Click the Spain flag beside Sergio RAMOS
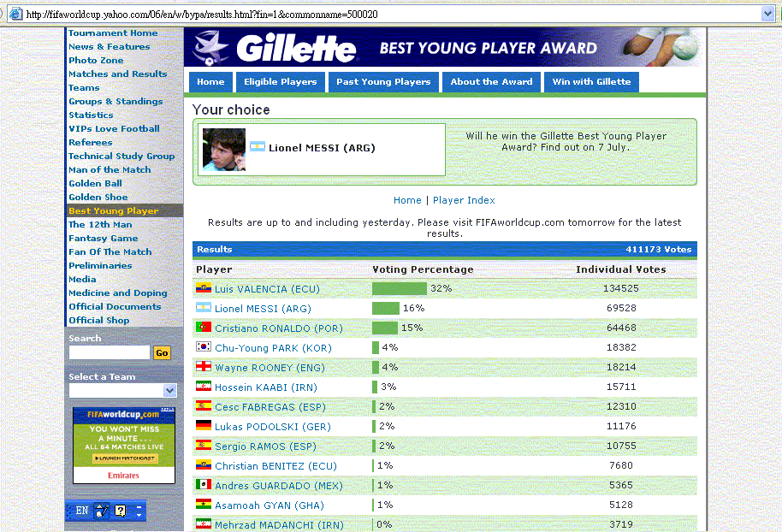 204,446
